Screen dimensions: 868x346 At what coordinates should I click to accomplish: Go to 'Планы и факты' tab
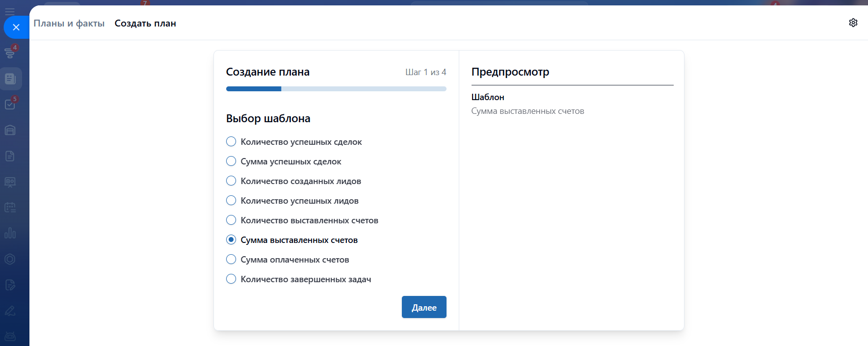pos(69,23)
